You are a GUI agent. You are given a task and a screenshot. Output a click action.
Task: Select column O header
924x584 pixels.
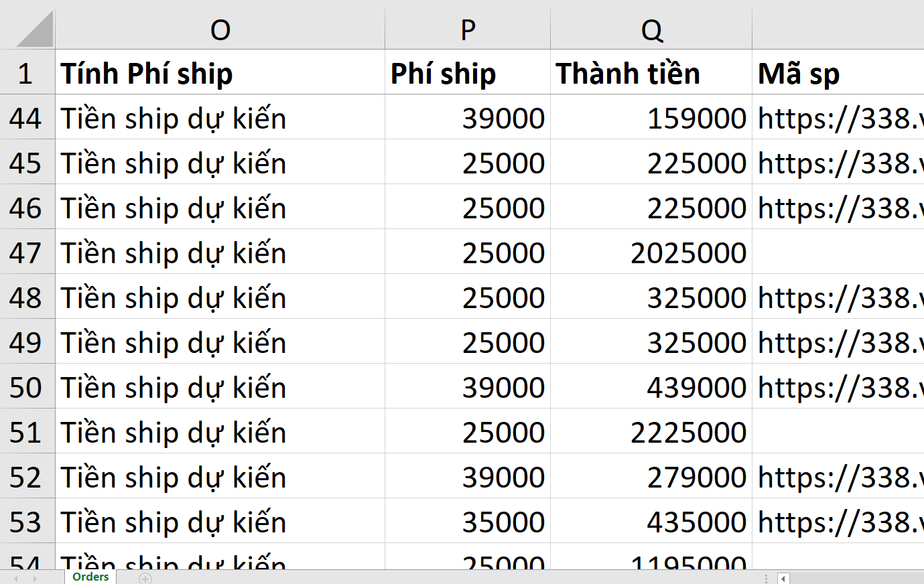(220, 29)
